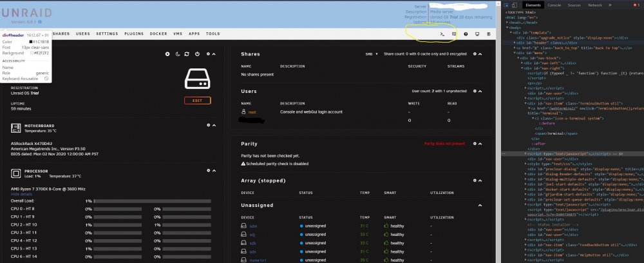Toggle the DevTools device toolbar icon
The image size is (644, 263).
[x=515, y=5]
